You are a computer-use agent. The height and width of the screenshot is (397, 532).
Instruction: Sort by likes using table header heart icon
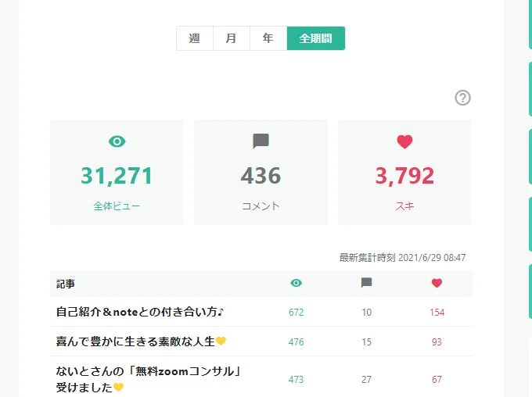pos(437,283)
